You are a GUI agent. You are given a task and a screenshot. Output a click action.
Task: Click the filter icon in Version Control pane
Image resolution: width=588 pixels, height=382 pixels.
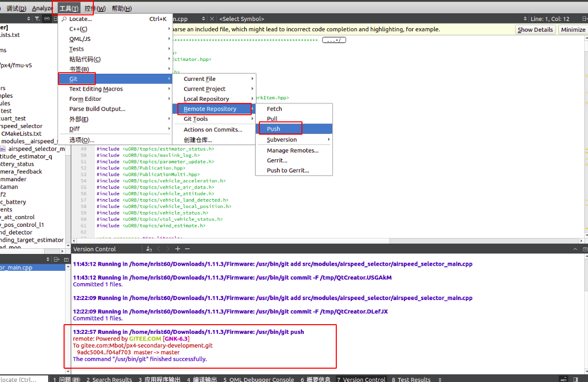pos(150,249)
